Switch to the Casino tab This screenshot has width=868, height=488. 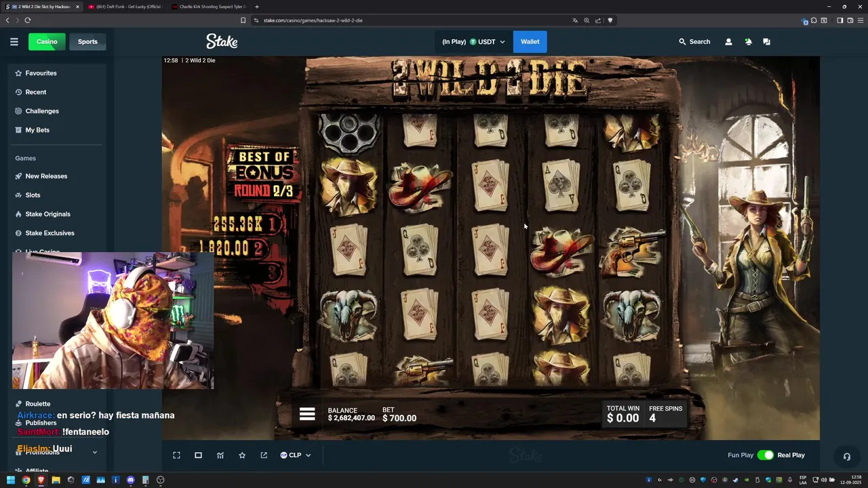coord(47,41)
